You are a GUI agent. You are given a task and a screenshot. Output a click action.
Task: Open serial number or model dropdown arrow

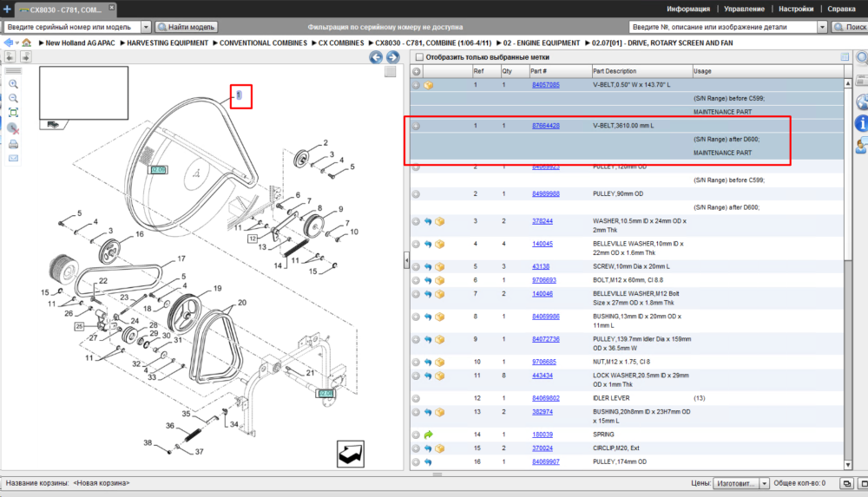point(146,27)
